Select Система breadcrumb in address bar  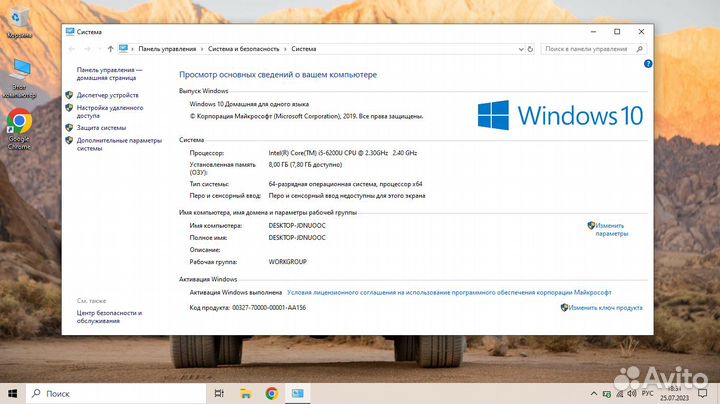[x=304, y=49]
